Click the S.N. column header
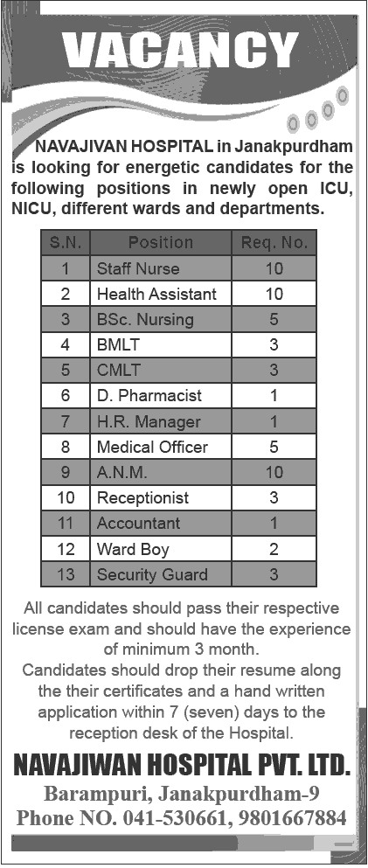This screenshot has width=368, height=868. pyautogui.click(x=66, y=242)
